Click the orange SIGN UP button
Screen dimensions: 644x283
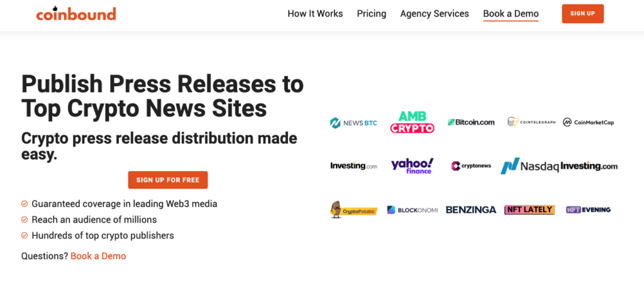[582, 14]
